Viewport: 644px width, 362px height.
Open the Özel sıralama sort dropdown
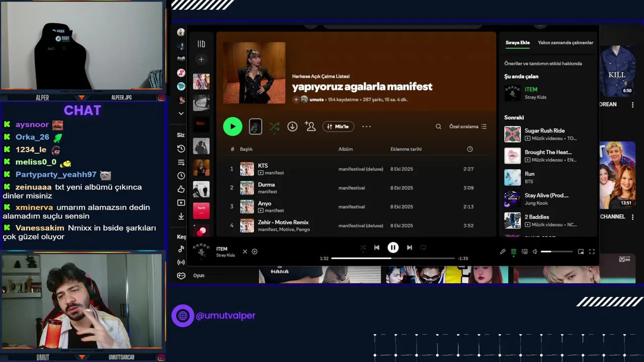click(468, 127)
